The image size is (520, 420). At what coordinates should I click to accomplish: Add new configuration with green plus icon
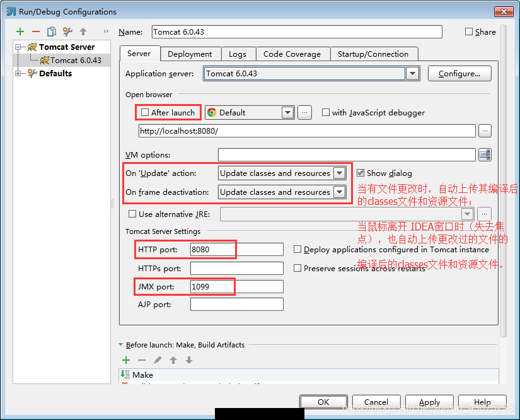20,32
